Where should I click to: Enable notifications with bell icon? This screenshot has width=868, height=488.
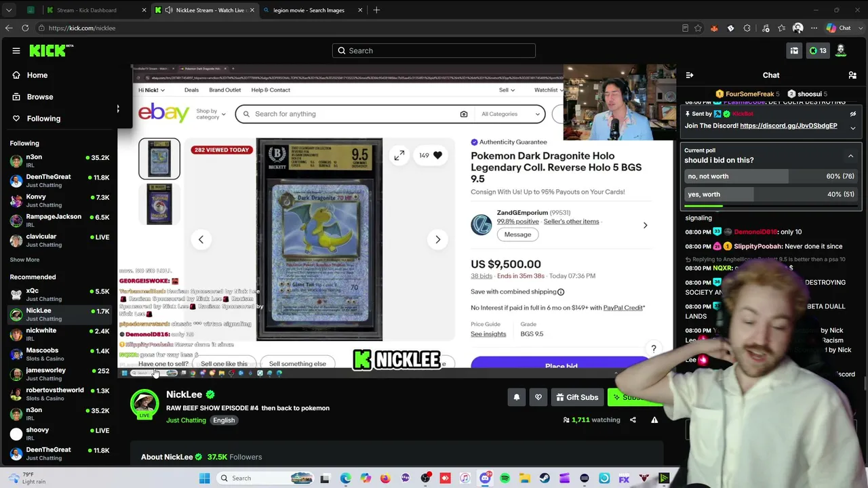pos(517,397)
